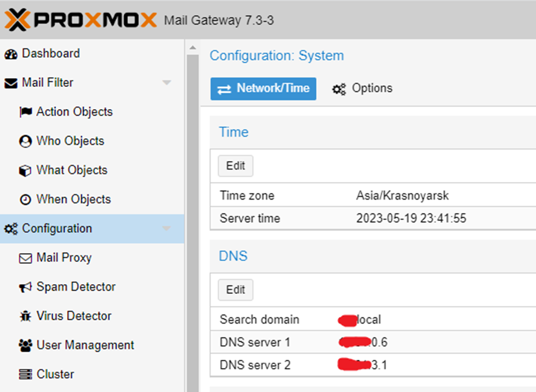Viewport: 536px width, 392px height.
Task: Select the DNS server 1 row
Action: 373,342
